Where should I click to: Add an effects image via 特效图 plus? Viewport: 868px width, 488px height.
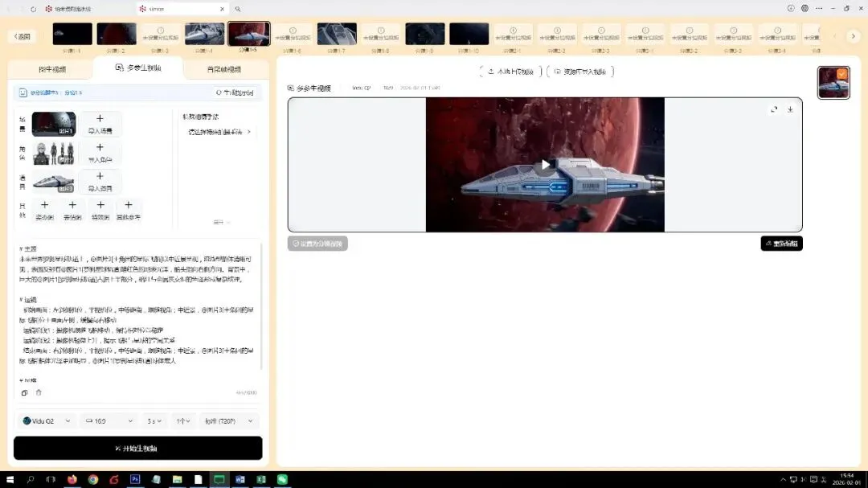tap(100, 211)
